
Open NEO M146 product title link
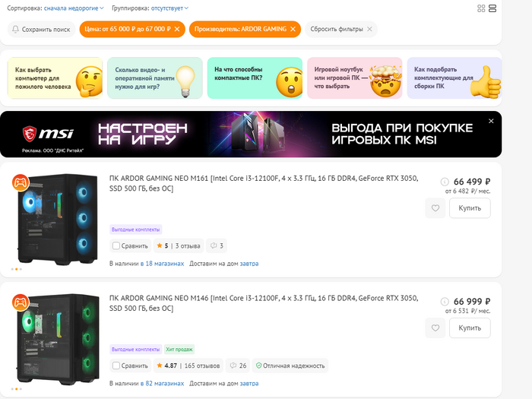point(264,303)
